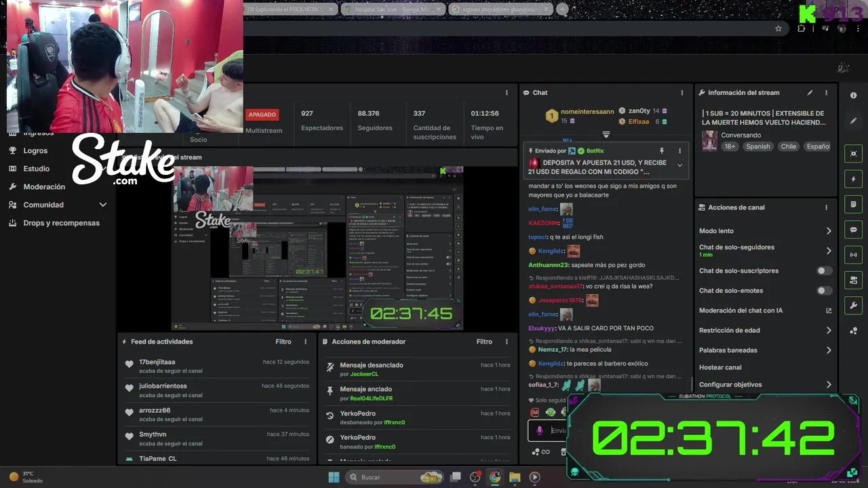This screenshot has width=868, height=488.
Task: Click the 18+ stream tag
Action: point(730,146)
